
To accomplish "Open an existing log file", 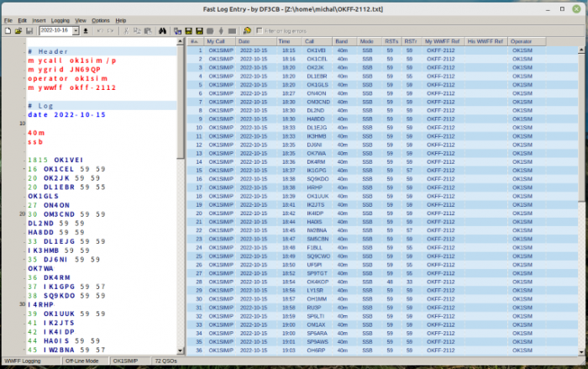I will 18,31.
